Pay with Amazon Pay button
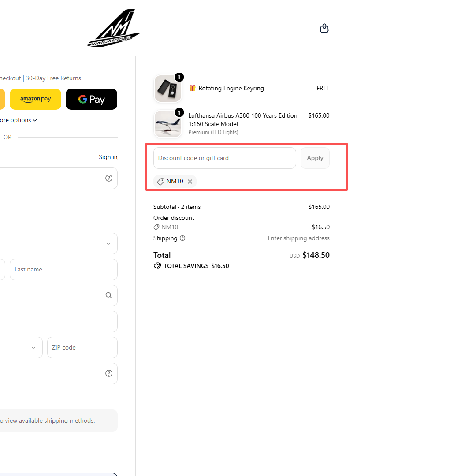This screenshot has height=476, width=476. click(x=36, y=99)
